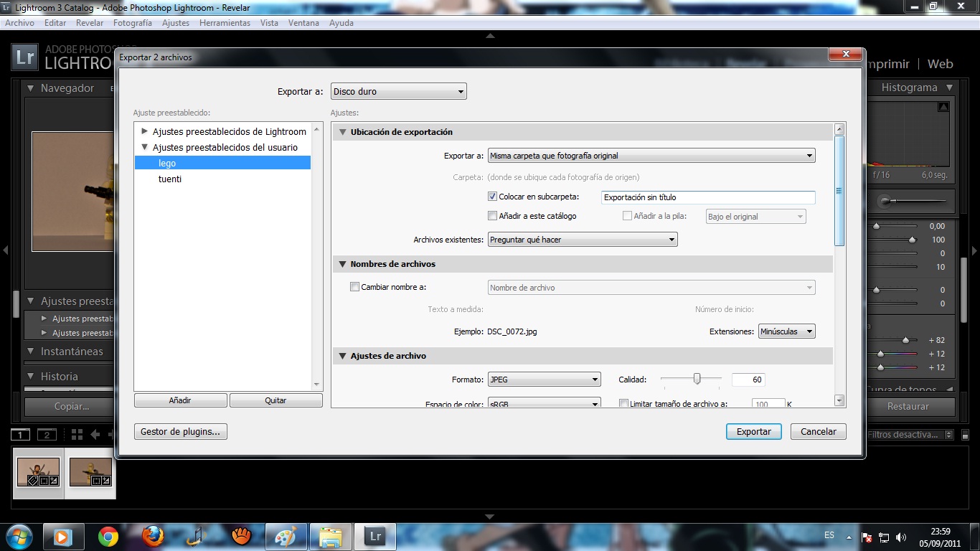The width and height of the screenshot is (980, 551).
Task: Open Paint from the taskbar
Action: (x=286, y=536)
